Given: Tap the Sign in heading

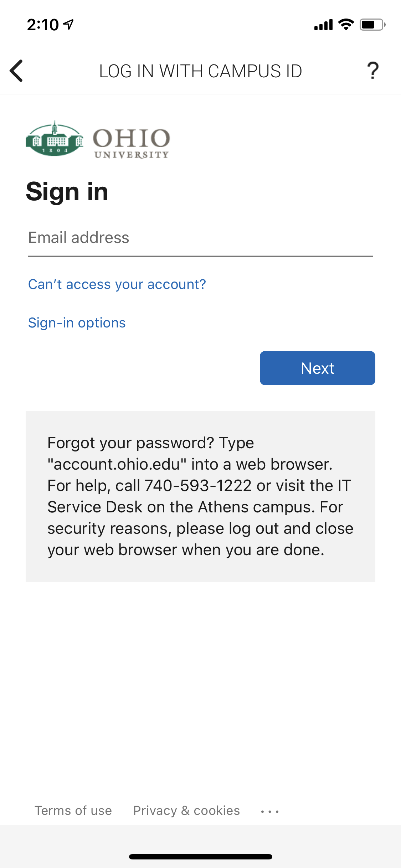Looking at the screenshot, I should 67,192.
